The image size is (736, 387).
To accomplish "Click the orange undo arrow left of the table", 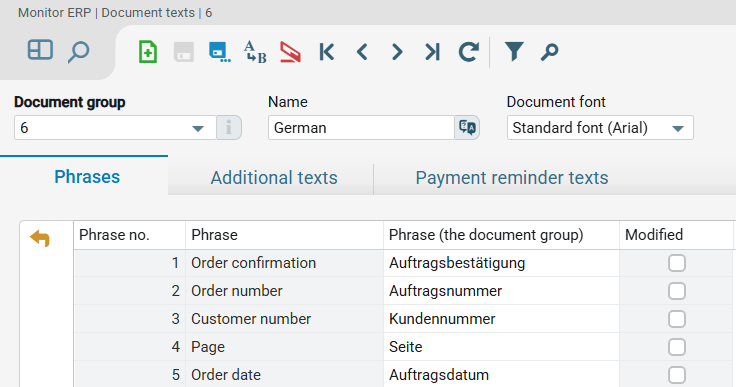I will [40, 238].
